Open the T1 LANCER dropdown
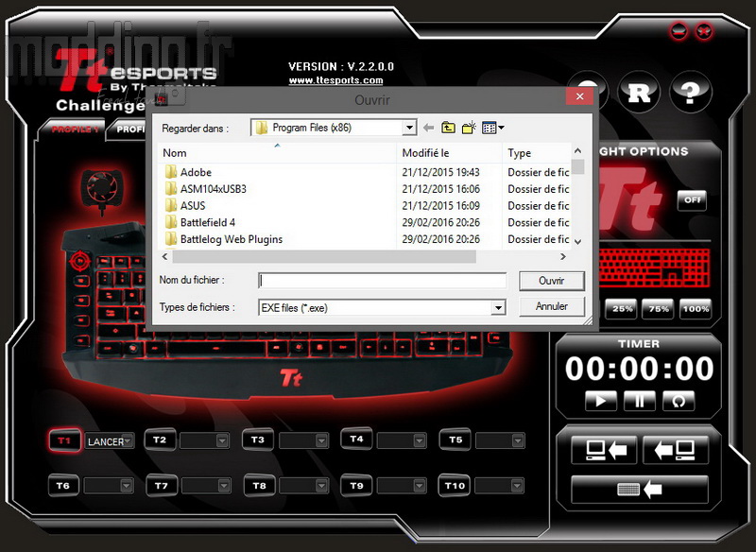 128,440
